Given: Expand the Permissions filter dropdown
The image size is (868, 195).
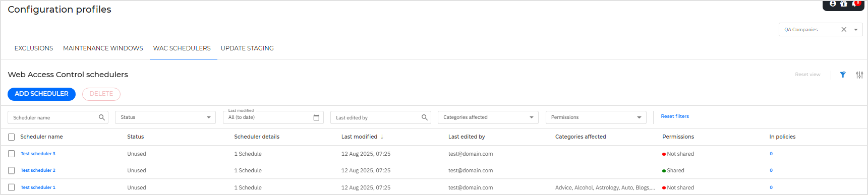Looking at the screenshot, I should coord(596,117).
